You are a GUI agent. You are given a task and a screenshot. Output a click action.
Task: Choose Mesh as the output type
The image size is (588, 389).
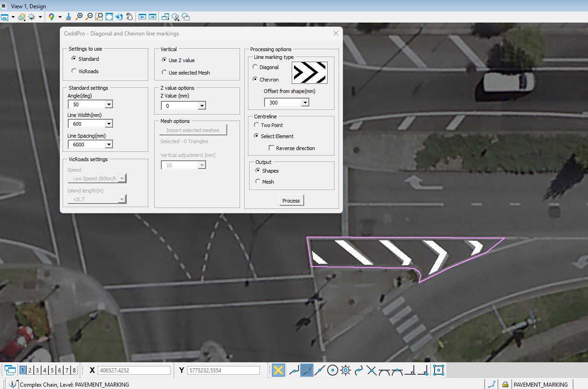click(258, 181)
